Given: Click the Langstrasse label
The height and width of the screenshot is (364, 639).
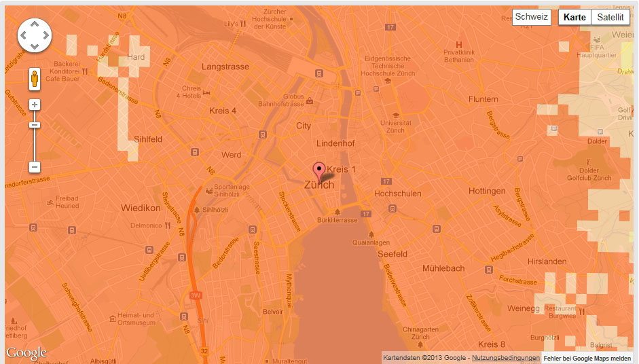Looking at the screenshot, I should (x=225, y=67).
